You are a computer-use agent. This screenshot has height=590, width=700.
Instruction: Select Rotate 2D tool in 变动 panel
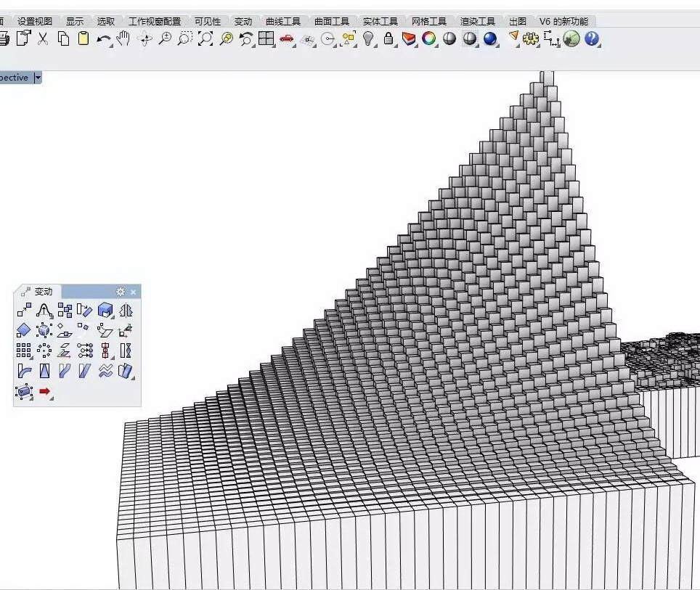pyautogui.click(x=85, y=310)
